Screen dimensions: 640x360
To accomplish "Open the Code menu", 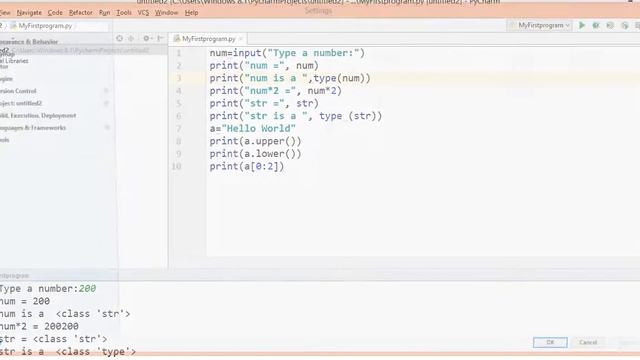I will coord(55,13).
